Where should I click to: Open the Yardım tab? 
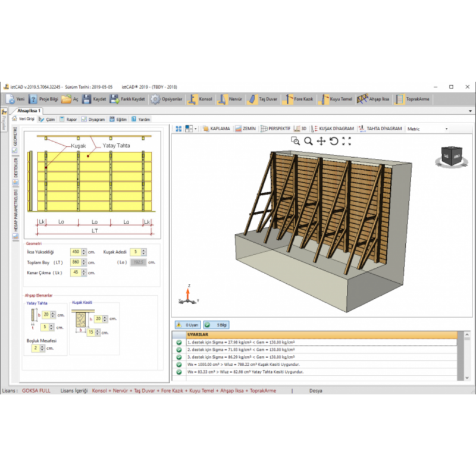[x=140, y=120]
